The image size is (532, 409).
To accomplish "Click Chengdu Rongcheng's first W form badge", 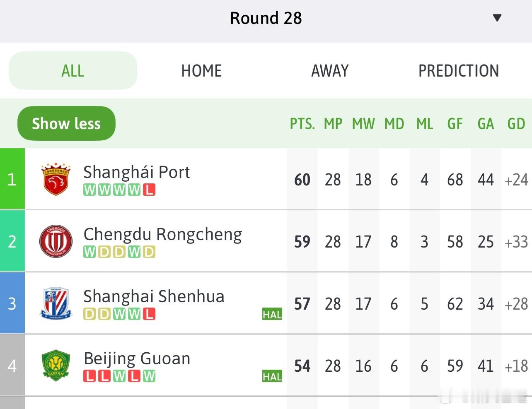I will point(89,252).
